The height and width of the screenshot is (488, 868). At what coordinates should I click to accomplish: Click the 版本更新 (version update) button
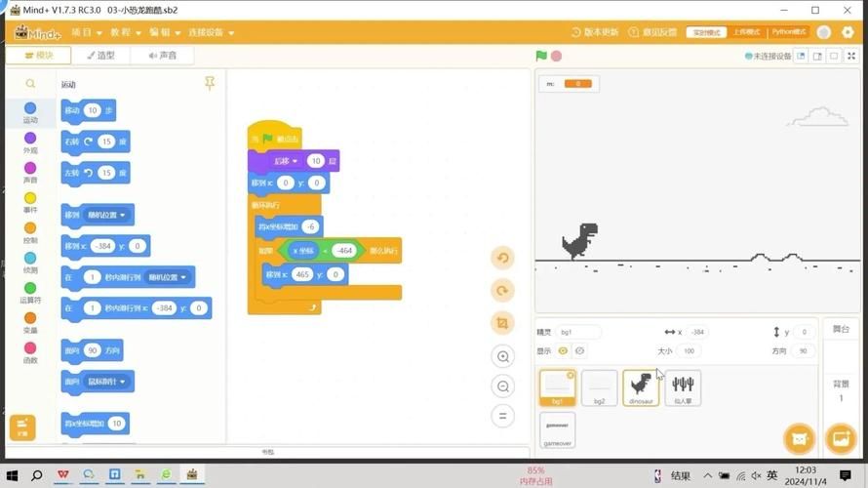pos(595,32)
